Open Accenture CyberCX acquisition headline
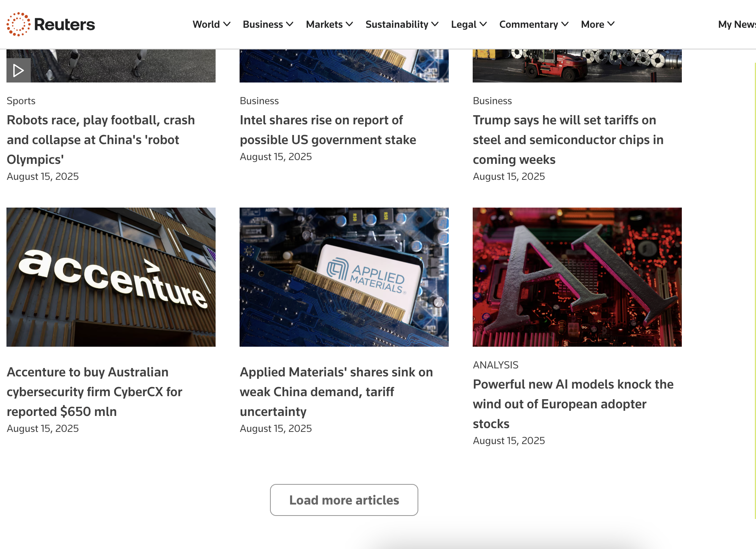Screen dimensions: 756x549 click(x=94, y=392)
